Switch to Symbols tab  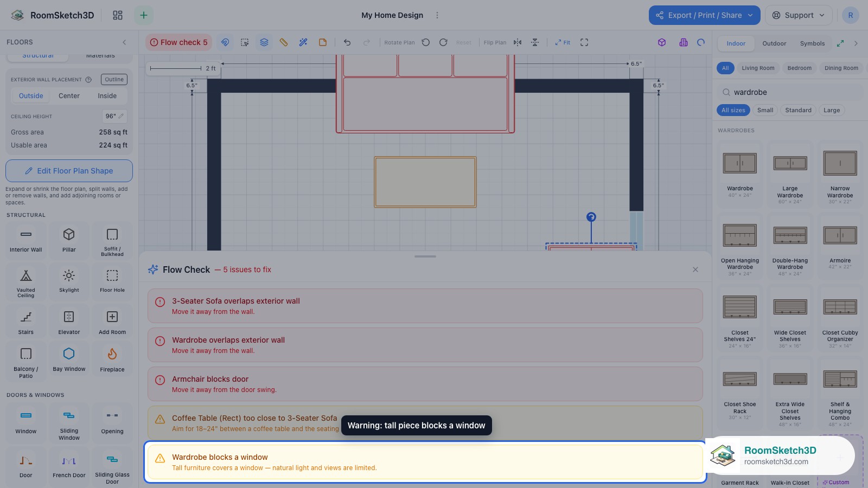click(812, 43)
